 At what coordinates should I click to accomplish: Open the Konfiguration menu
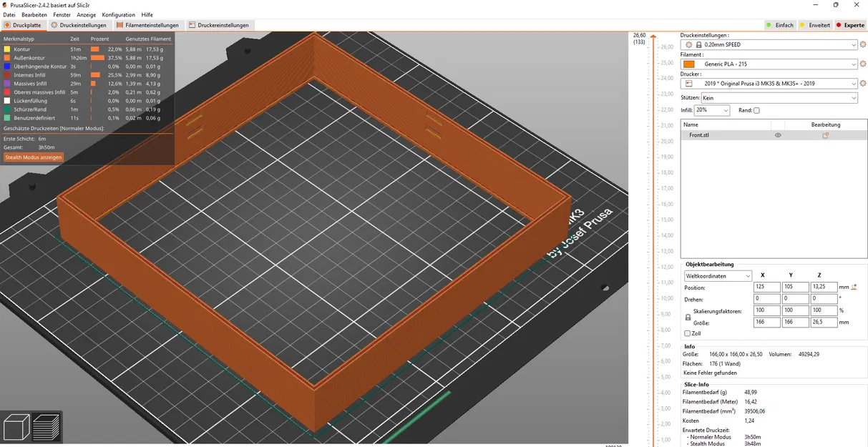pyautogui.click(x=118, y=14)
